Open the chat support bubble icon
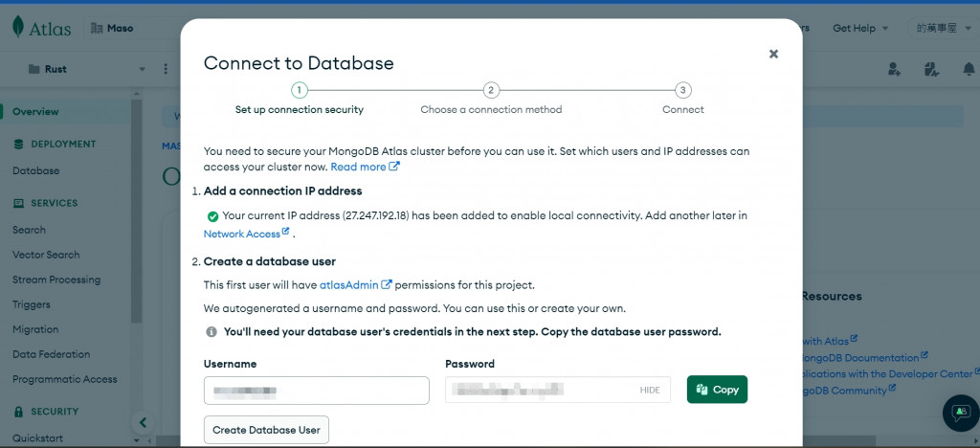 tap(961, 412)
